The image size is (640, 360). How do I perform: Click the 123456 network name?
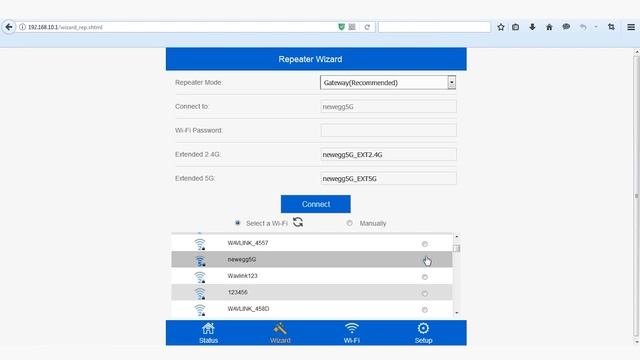(x=238, y=292)
